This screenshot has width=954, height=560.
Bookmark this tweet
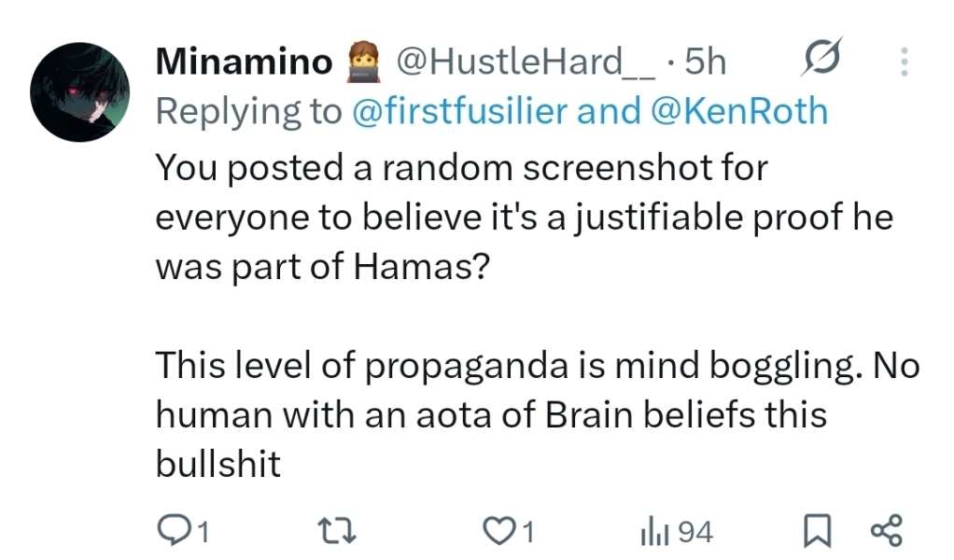[818, 532]
